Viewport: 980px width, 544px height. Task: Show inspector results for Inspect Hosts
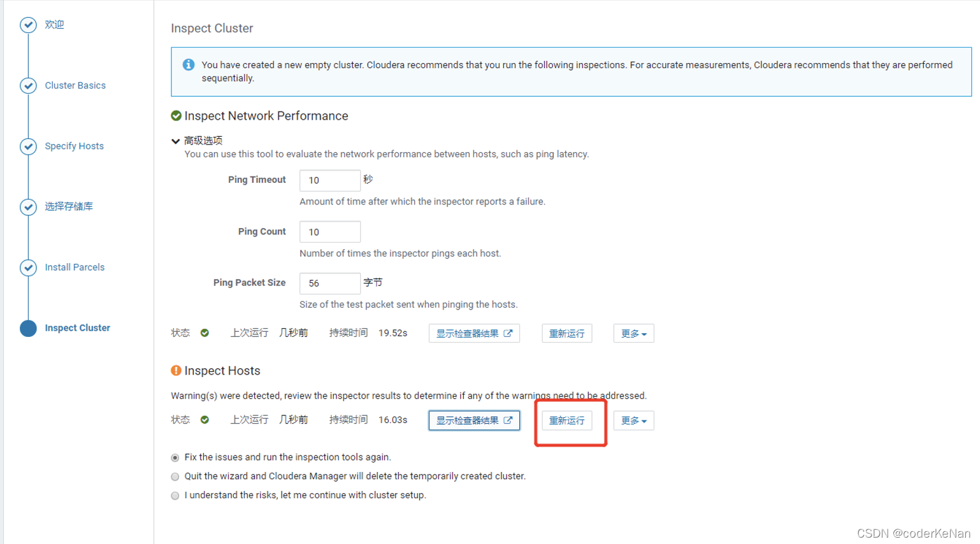(x=474, y=420)
